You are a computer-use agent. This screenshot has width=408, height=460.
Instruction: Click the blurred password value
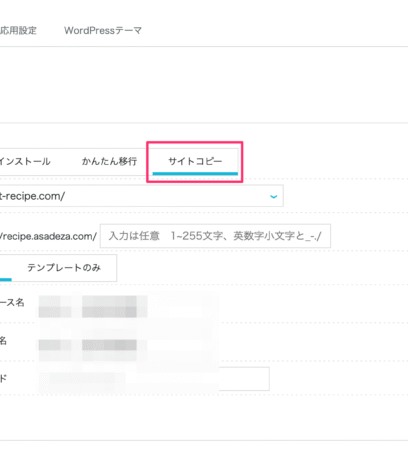tap(82, 379)
